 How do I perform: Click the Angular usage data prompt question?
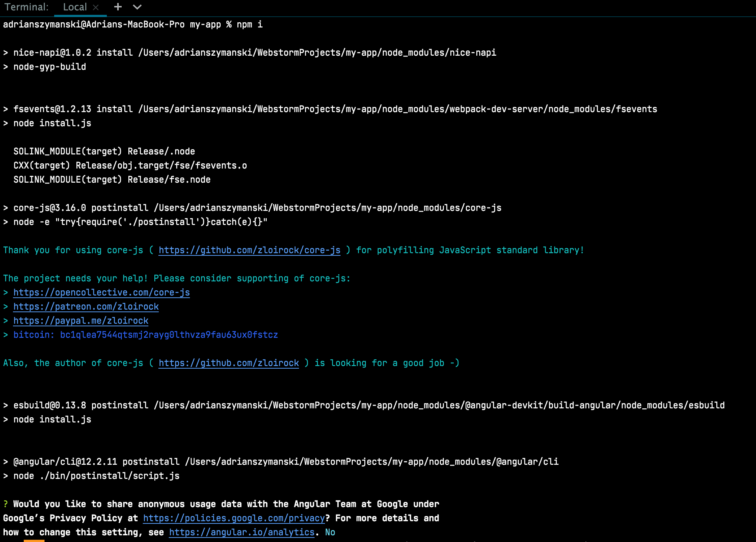[221, 504]
